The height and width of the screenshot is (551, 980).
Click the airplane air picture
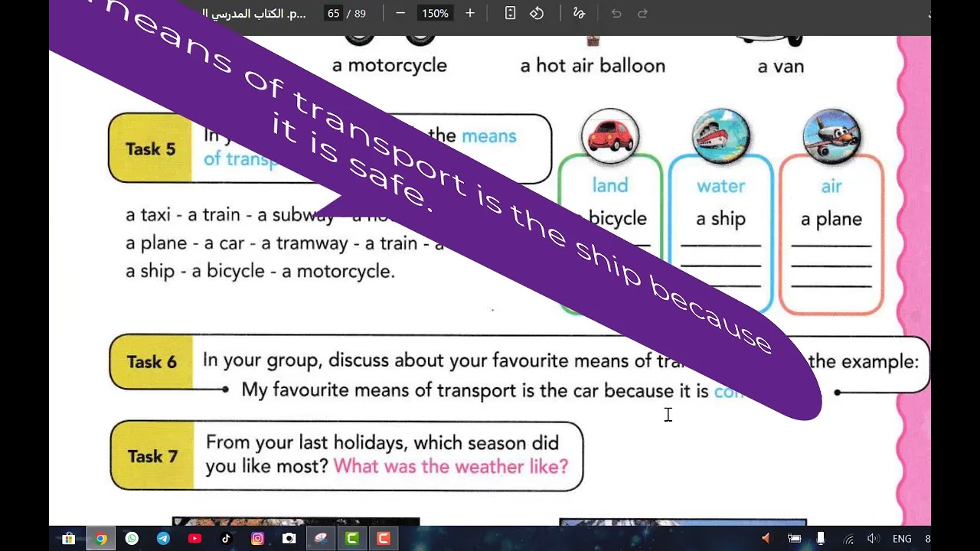click(x=831, y=138)
